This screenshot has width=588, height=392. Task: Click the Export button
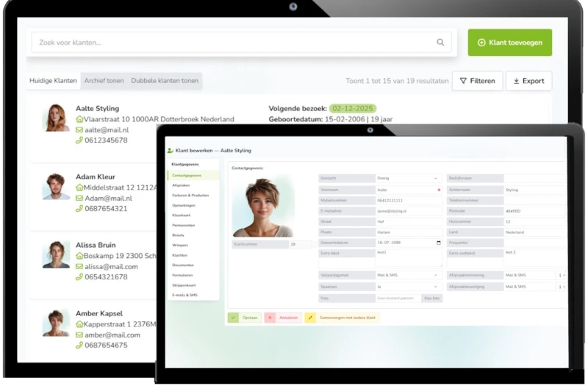point(528,81)
